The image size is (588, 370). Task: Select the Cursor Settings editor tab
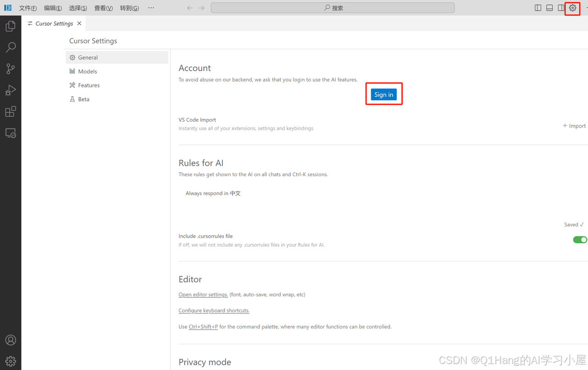tap(54, 23)
